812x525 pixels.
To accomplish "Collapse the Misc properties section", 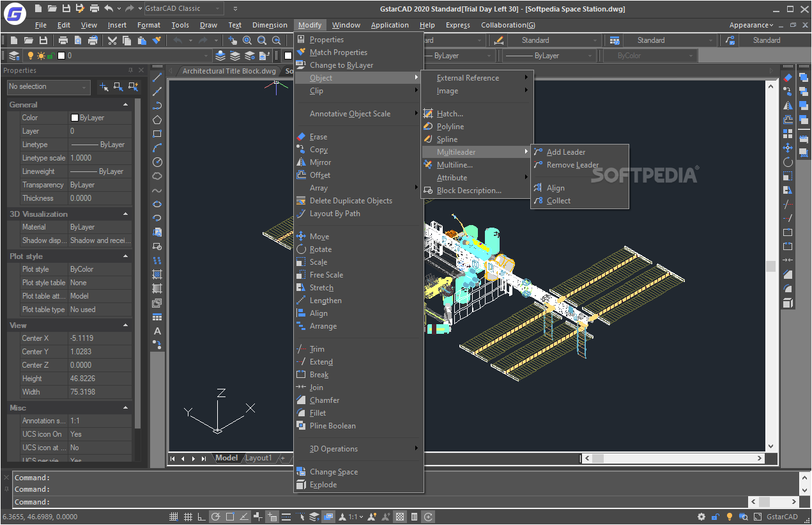I will click(x=125, y=407).
